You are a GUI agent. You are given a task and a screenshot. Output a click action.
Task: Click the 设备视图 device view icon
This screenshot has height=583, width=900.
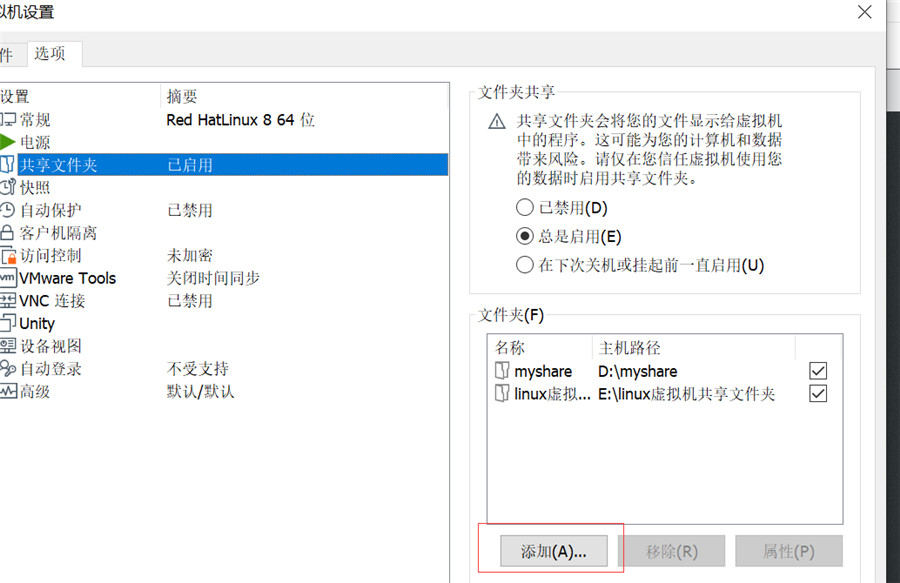pos(8,345)
